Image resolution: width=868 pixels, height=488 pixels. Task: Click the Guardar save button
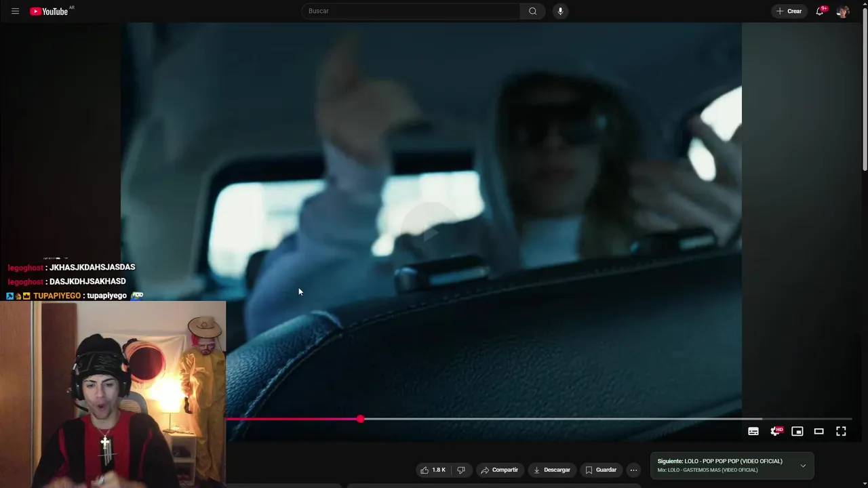click(601, 470)
